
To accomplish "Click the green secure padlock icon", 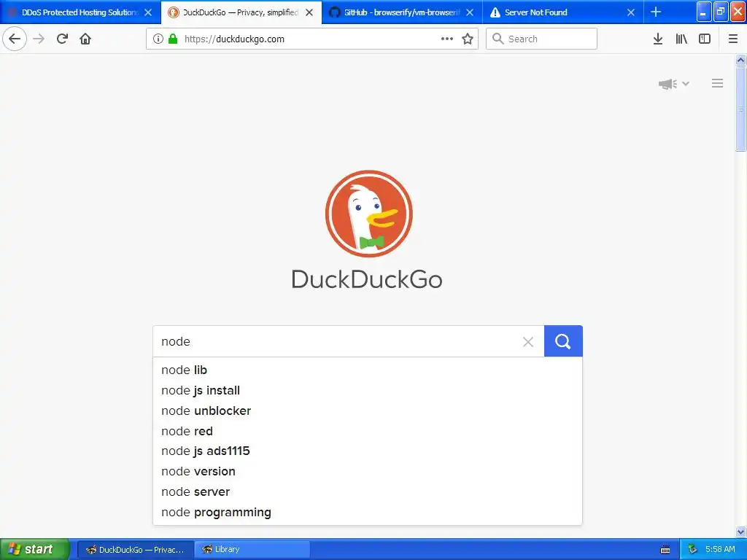I will click(x=173, y=39).
